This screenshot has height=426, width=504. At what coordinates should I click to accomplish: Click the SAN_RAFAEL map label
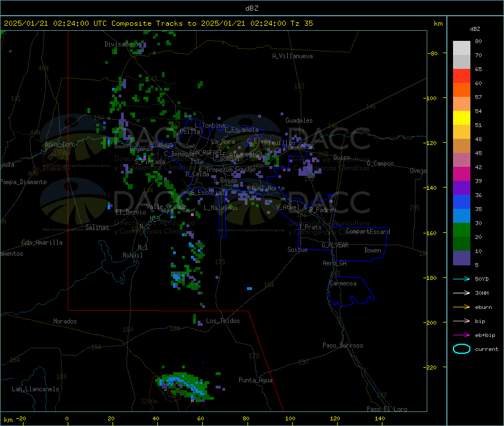click(x=205, y=152)
